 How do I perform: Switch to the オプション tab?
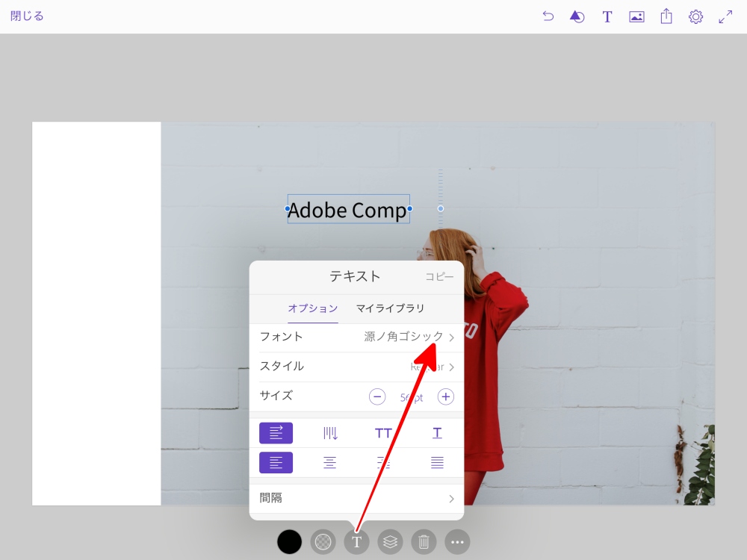pos(312,308)
